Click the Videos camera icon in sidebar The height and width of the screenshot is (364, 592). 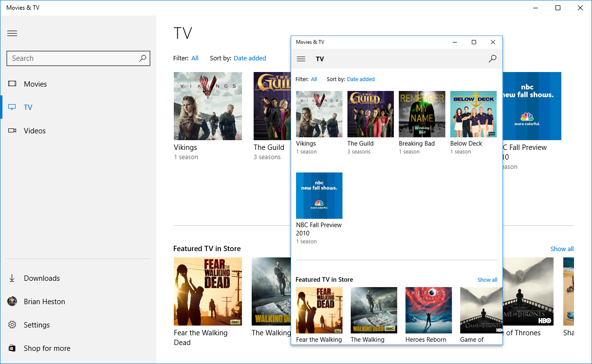[x=12, y=130]
